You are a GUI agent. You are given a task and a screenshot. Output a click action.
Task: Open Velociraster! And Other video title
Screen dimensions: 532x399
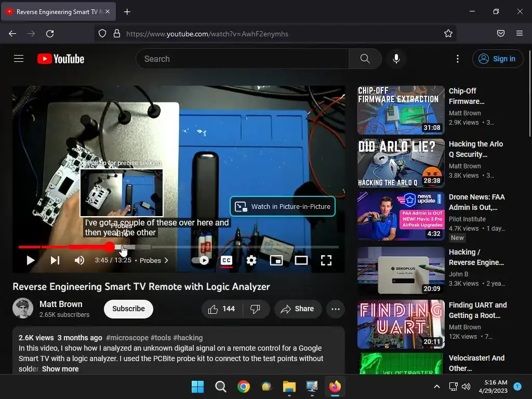point(476,363)
